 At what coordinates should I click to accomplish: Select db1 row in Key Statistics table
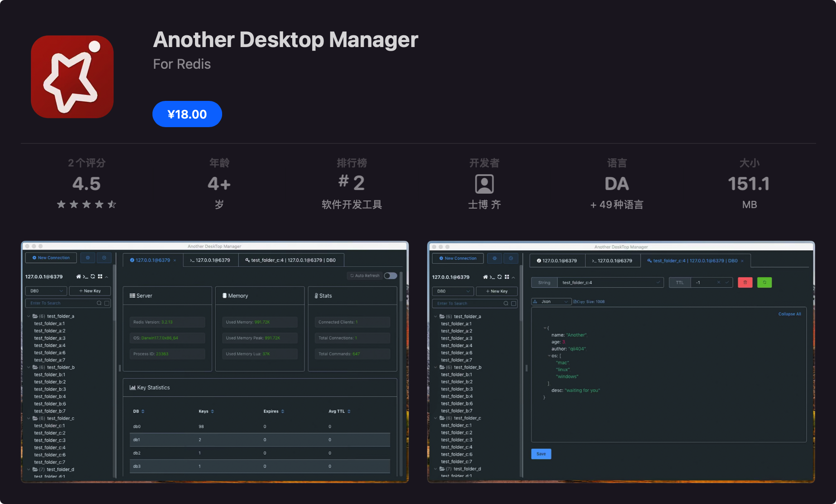(x=260, y=440)
